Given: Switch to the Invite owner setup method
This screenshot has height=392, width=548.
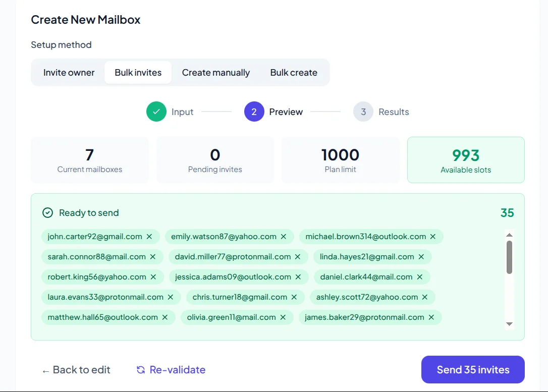Looking at the screenshot, I should pos(69,72).
